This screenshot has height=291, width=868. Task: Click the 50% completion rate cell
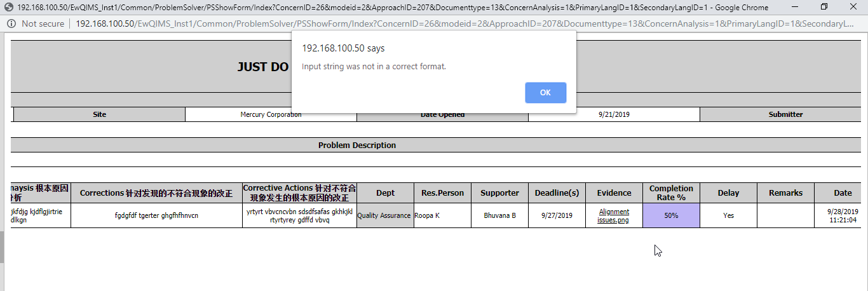[671, 215]
